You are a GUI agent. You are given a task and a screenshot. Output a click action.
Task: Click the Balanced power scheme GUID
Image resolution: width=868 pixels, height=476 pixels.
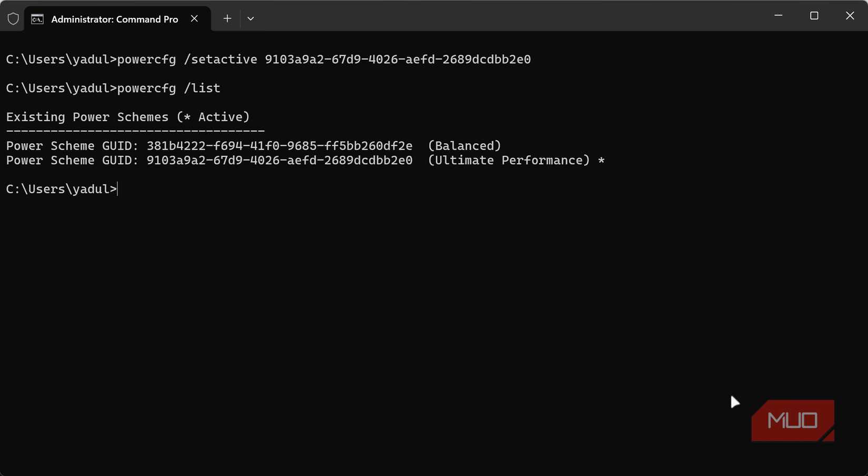pos(279,145)
